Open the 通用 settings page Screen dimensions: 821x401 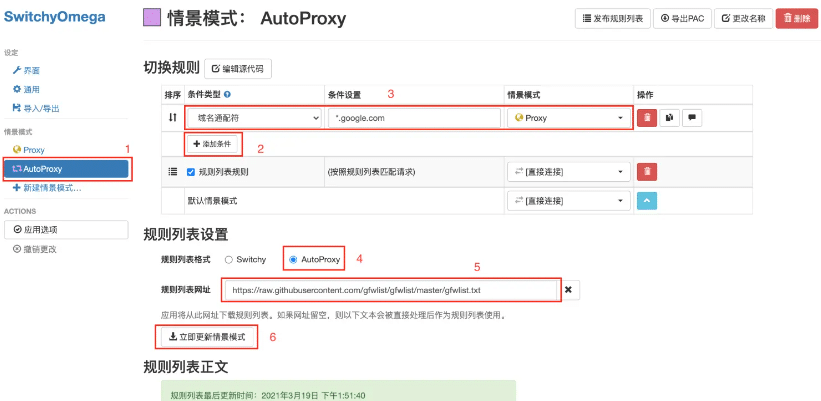(x=26, y=90)
